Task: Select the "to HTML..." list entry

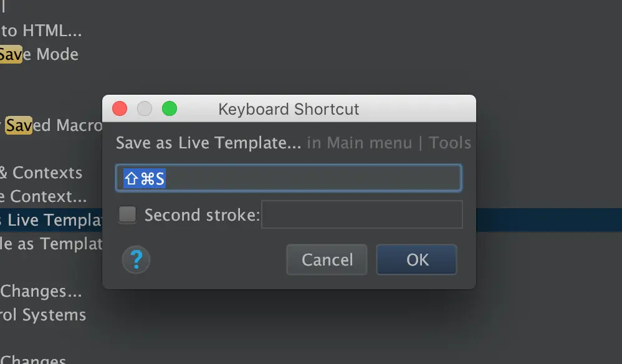Action: coord(41,30)
